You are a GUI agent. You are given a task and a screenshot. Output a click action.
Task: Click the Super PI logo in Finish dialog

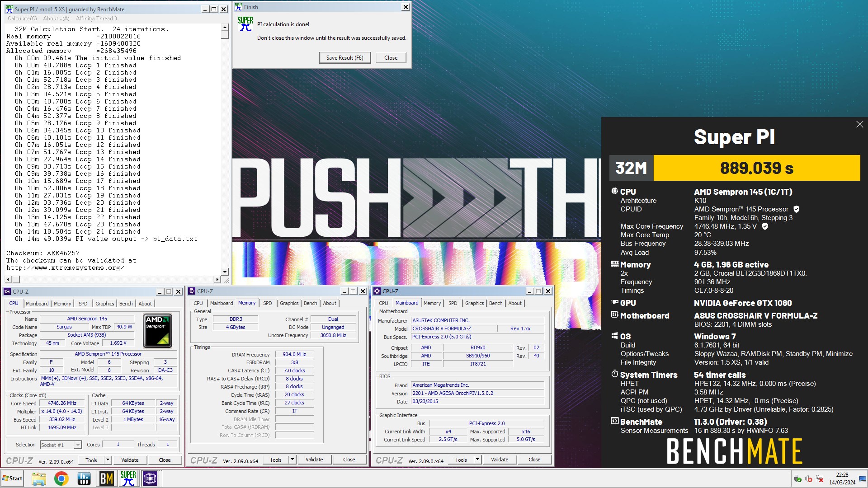(245, 24)
